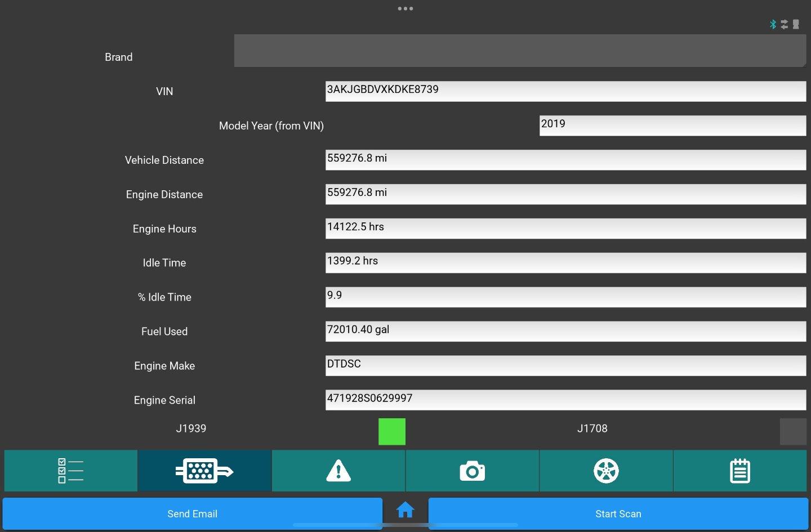Viewport: 811px width, 532px height.
Task: Click the VIN field 3AKJGBDVXKDKE8739
Action: [565, 91]
